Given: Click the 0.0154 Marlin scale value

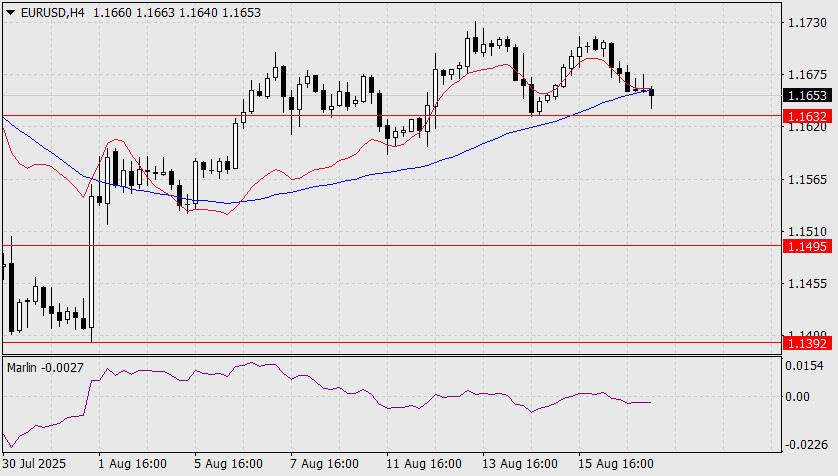Looking at the screenshot, I should tap(804, 366).
